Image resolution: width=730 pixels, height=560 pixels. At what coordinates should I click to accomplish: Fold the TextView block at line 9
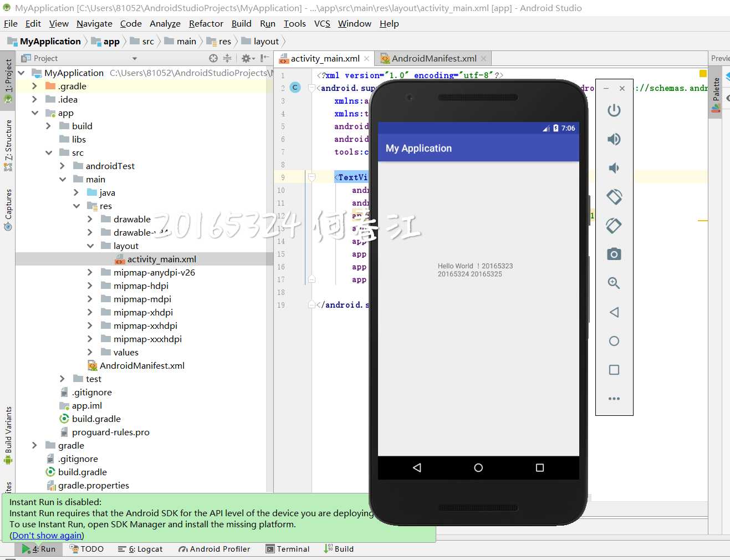312,177
